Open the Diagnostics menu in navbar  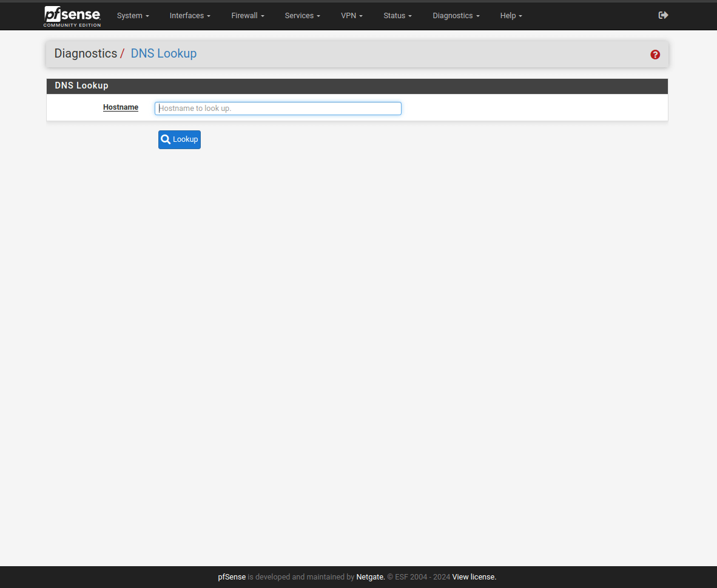point(456,16)
